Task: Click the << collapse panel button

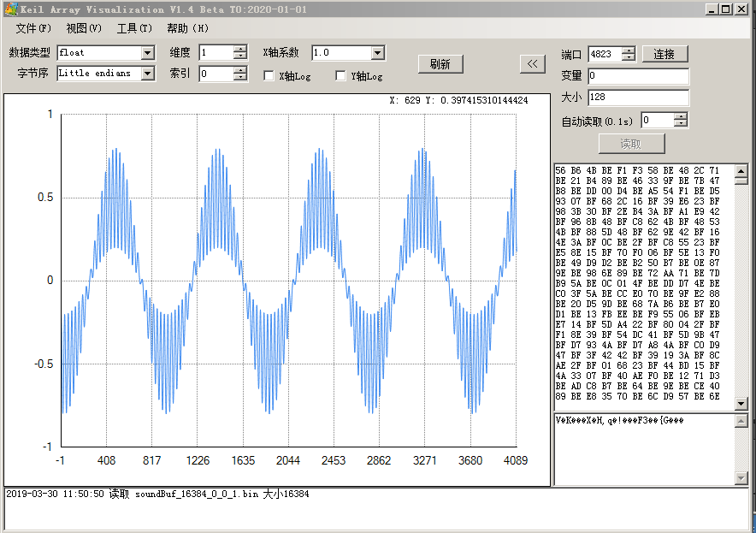Action: click(532, 63)
